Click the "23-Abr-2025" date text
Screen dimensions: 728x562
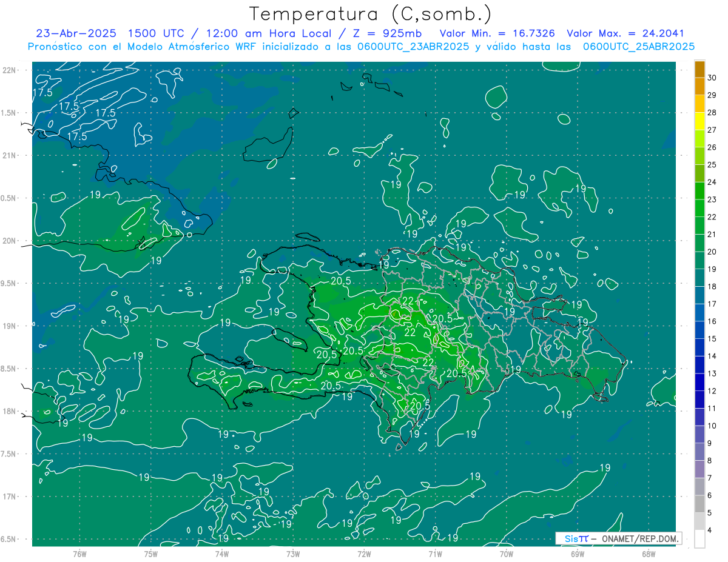76,33
